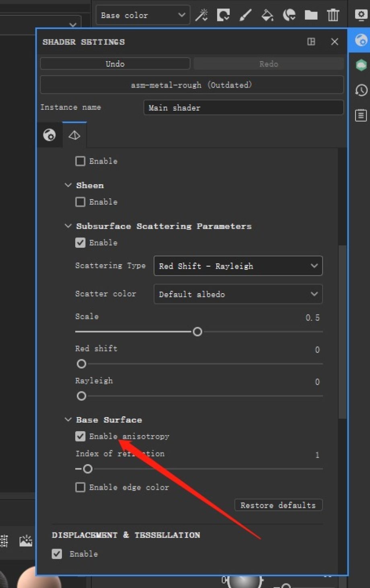Open the Scatter color dropdown
The width and height of the screenshot is (370, 588).
[x=238, y=294]
